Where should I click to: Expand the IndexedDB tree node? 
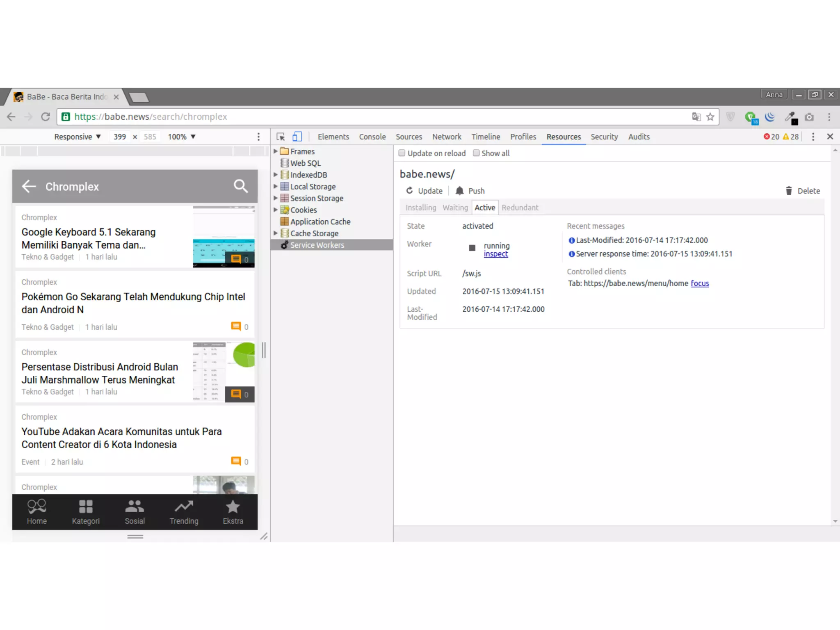[276, 175]
